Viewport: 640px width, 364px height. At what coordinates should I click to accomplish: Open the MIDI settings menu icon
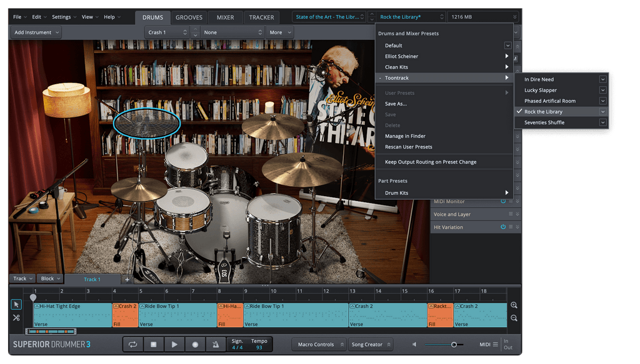tap(495, 345)
